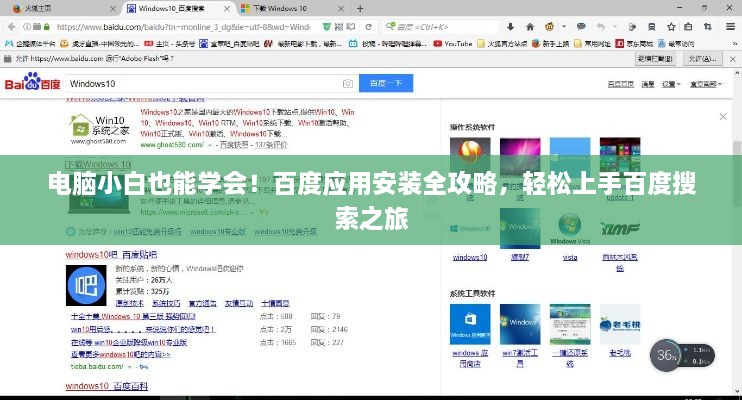The image size is (742, 400).
Task: Click the 百度一下 search button
Action: [x=386, y=83]
